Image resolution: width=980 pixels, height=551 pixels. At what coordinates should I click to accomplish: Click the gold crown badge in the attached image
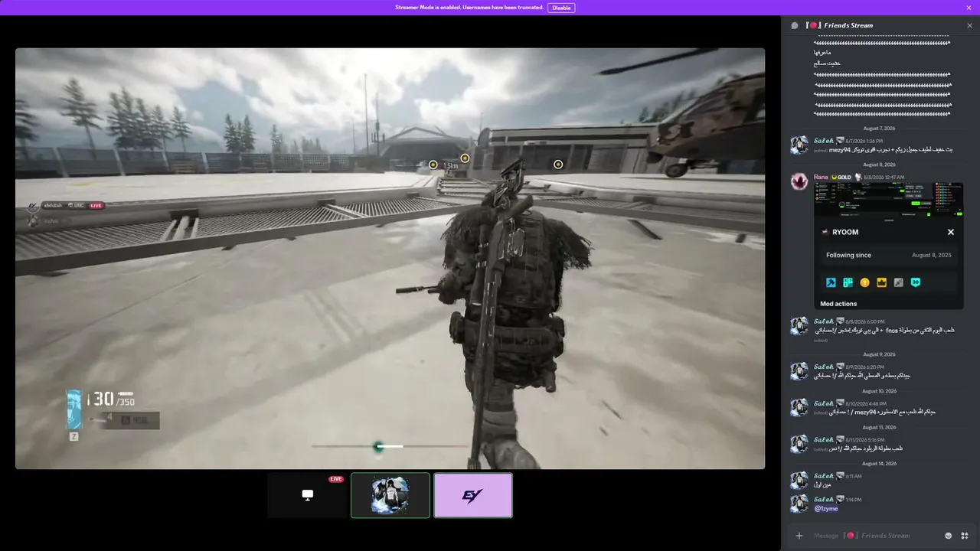[x=881, y=282]
